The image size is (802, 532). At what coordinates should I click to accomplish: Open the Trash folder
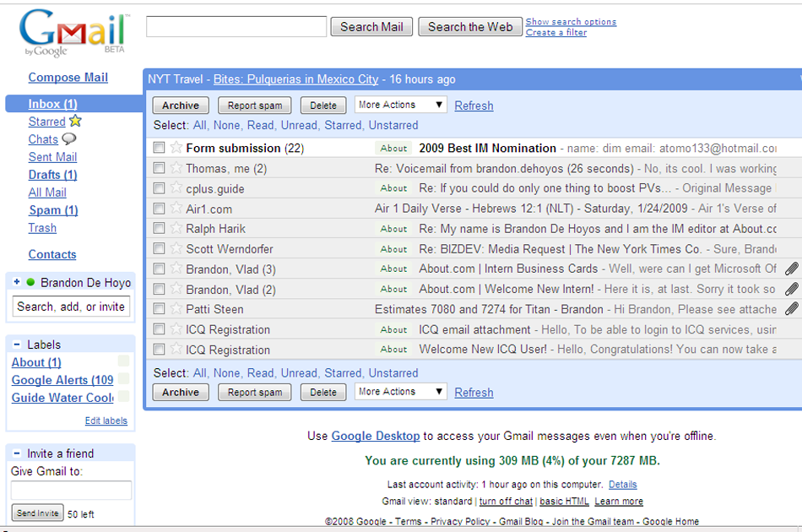point(42,228)
